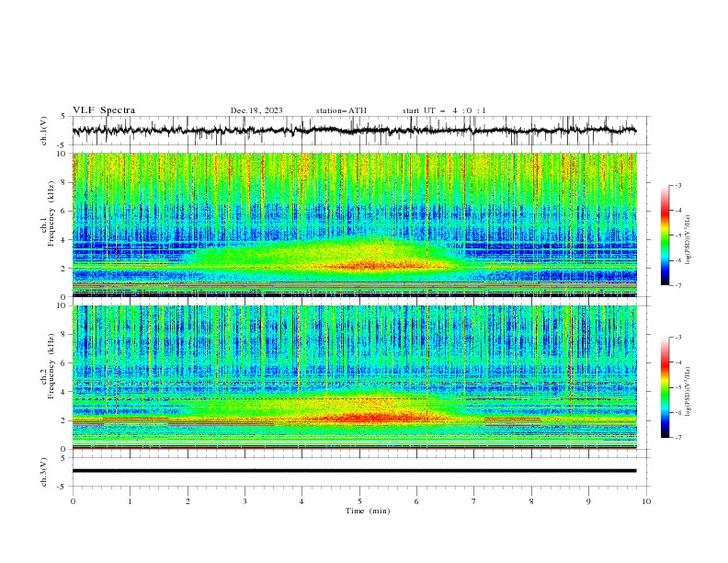Screen dimensions: 728x563
Task: Click the time axis tick label "3"
Action: click(x=245, y=501)
